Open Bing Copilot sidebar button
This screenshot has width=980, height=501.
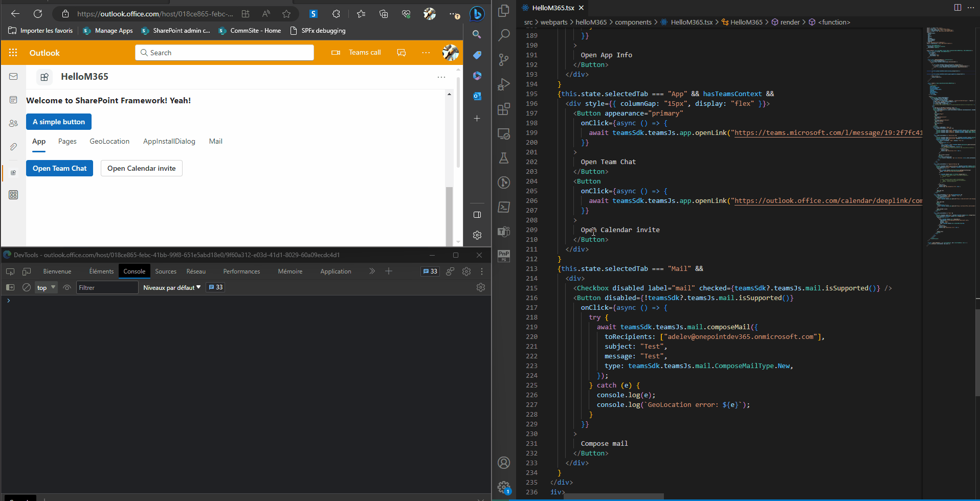point(477,14)
